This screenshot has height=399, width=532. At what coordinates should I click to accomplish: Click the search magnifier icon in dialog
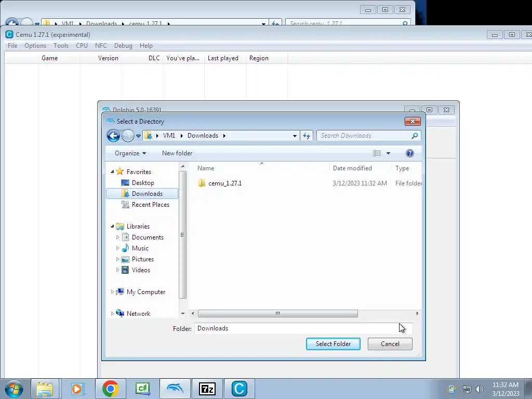point(415,136)
